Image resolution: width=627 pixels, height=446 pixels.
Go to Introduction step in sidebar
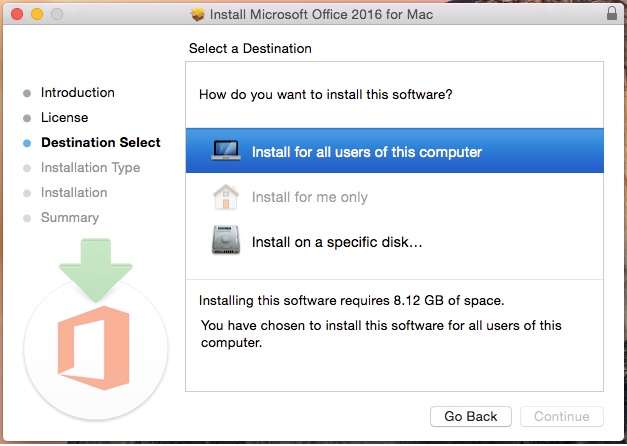pos(78,92)
